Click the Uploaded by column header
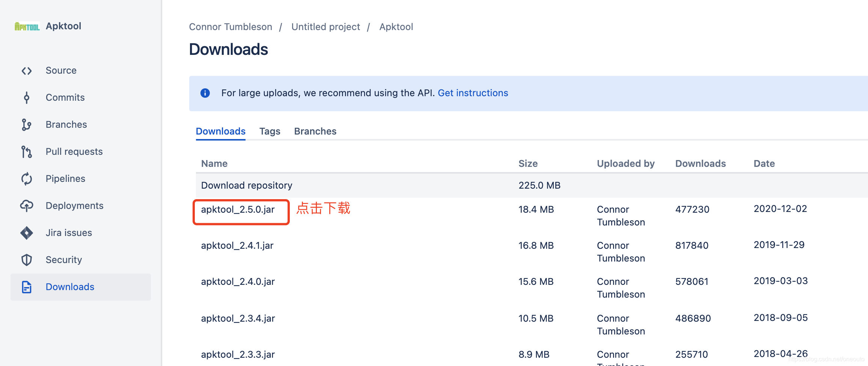The height and width of the screenshot is (366, 868). click(x=626, y=163)
